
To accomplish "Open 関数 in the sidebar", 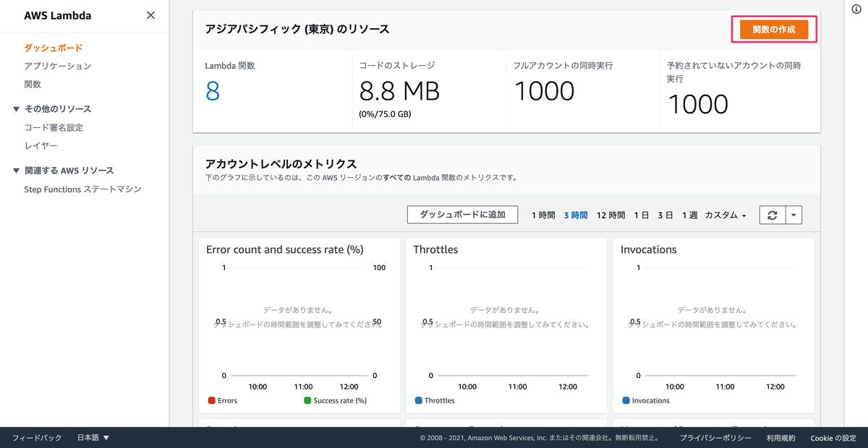I will [33, 84].
